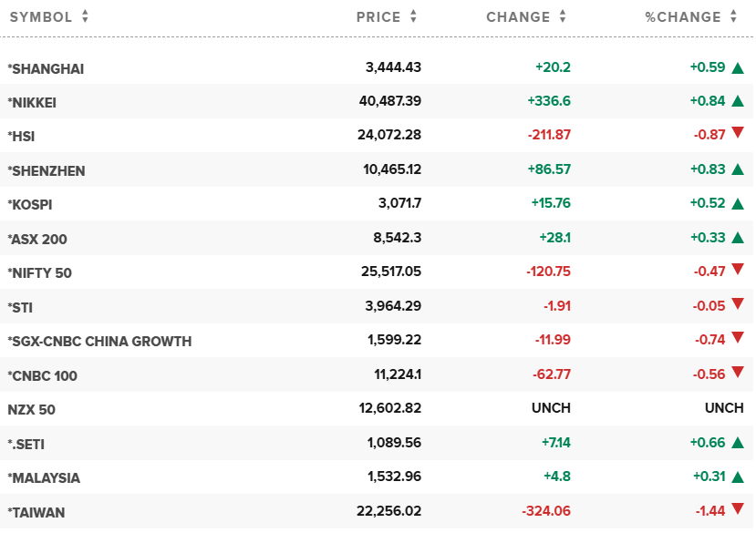Click the red down arrow for HSI
756x533 pixels.
(738, 135)
